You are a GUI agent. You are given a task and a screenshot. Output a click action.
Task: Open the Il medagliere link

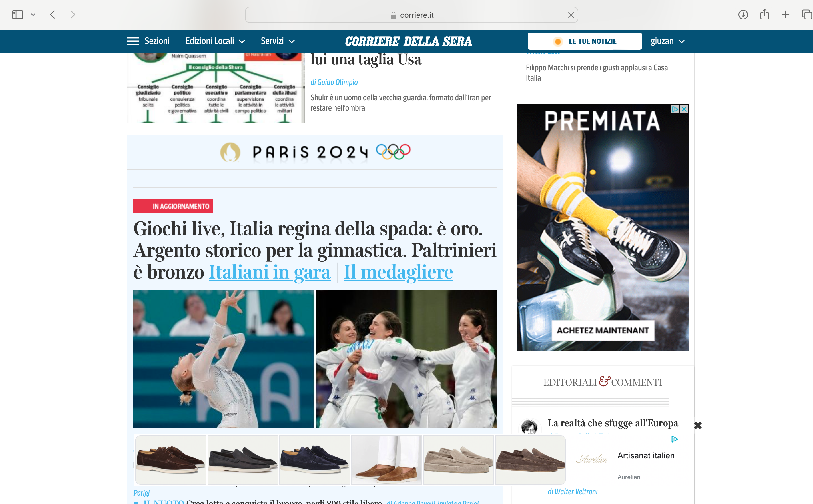click(x=398, y=272)
